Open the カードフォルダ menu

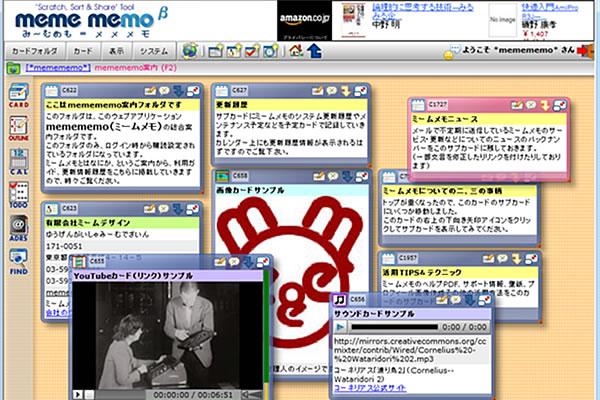(x=35, y=50)
